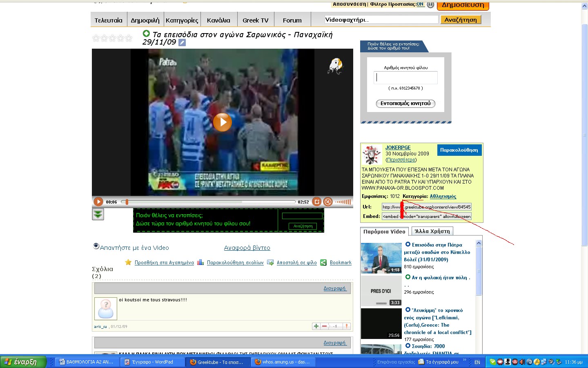Screen dimensions: 588x368
Task: Open the Greek TV tab
Action: (x=256, y=20)
